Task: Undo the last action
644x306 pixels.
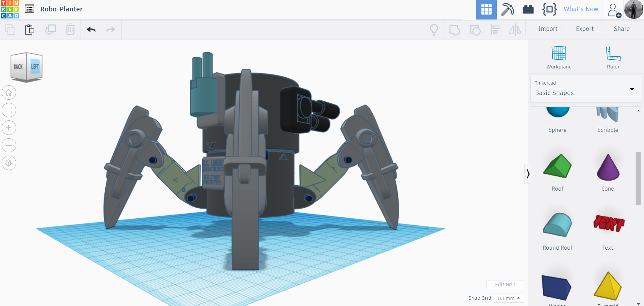Action: coord(91,30)
